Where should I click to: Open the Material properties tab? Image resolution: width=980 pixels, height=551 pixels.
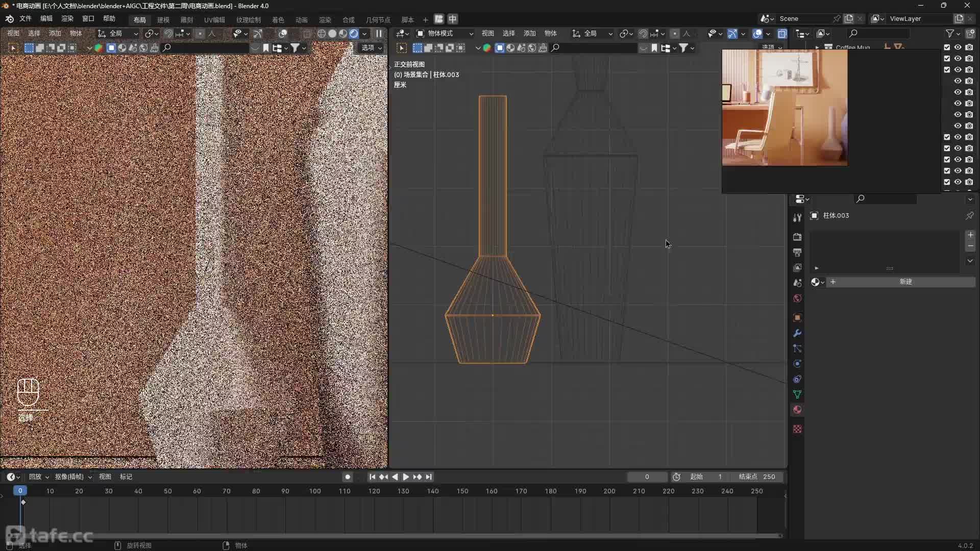coord(797,409)
